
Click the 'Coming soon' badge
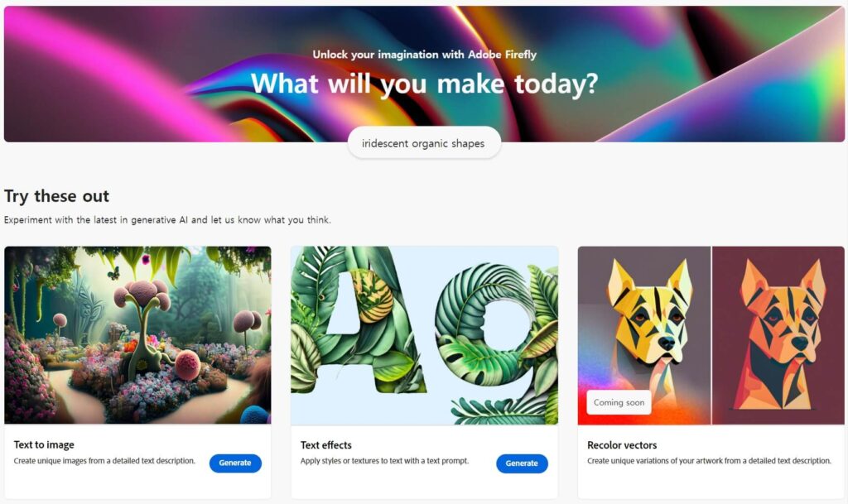[619, 402]
